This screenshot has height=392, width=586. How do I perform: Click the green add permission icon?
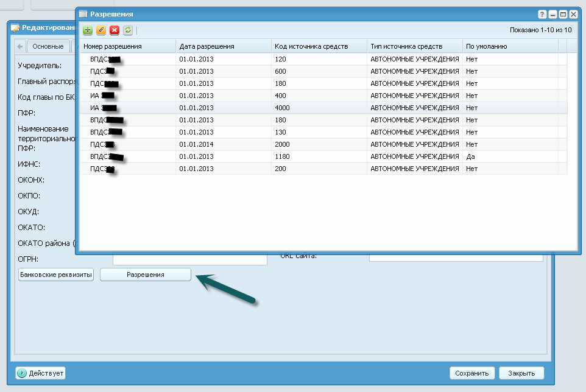pos(88,30)
